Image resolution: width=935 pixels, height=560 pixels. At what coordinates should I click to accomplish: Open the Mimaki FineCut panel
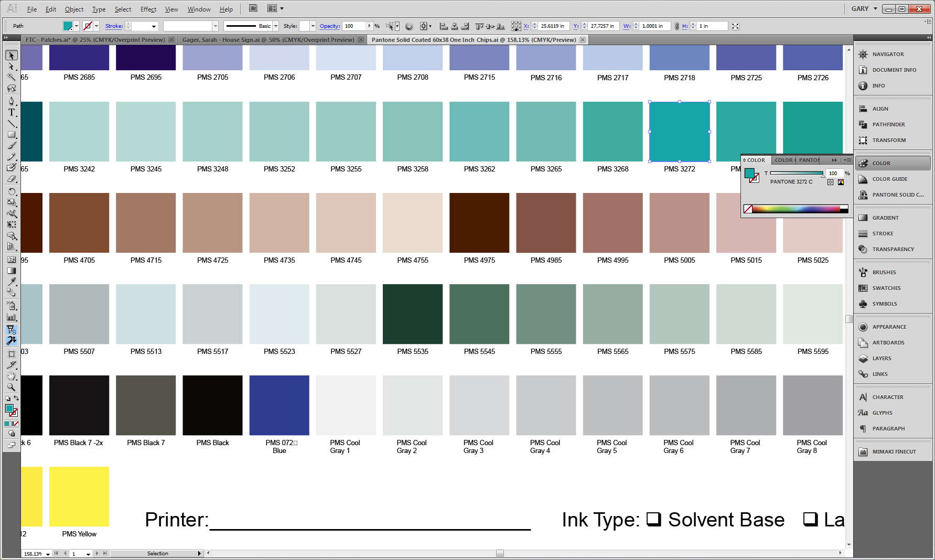click(x=894, y=451)
